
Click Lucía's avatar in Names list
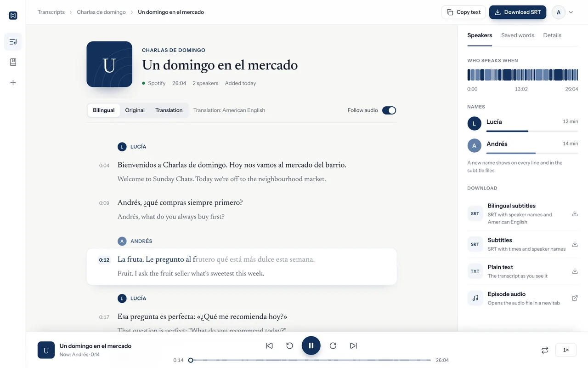click(475, 123)
